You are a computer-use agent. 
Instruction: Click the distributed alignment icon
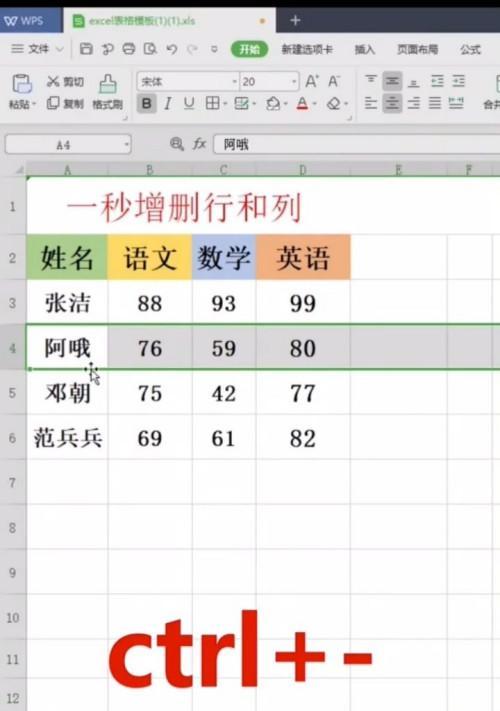(x=456, y=104)
